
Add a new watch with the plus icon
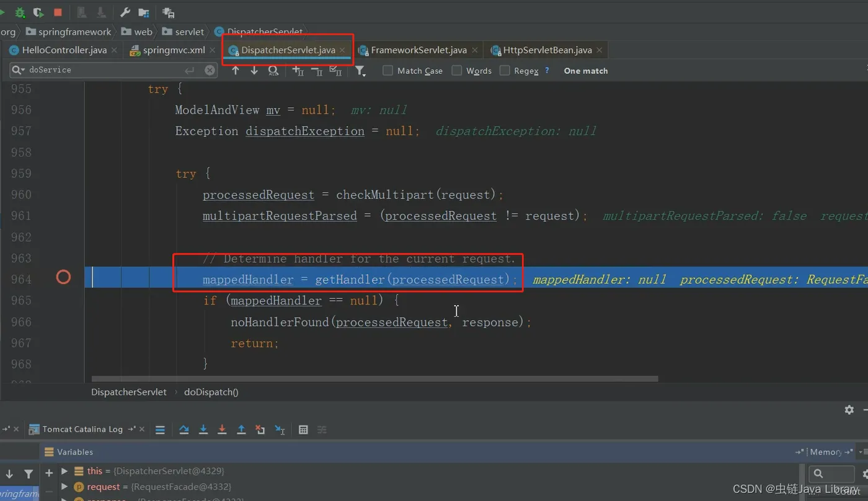pyautogui.click(x=49, y=473)
